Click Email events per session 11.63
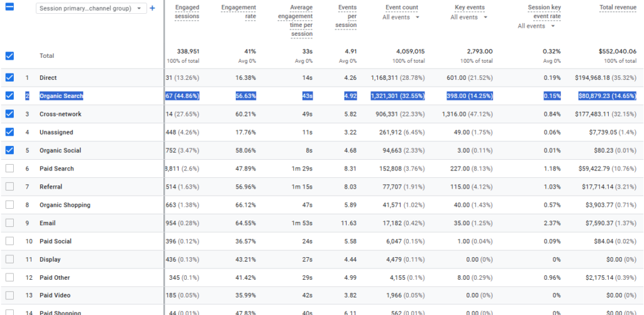Image resolution: width=644 pixels, height=315 pixels. [348, 223]
